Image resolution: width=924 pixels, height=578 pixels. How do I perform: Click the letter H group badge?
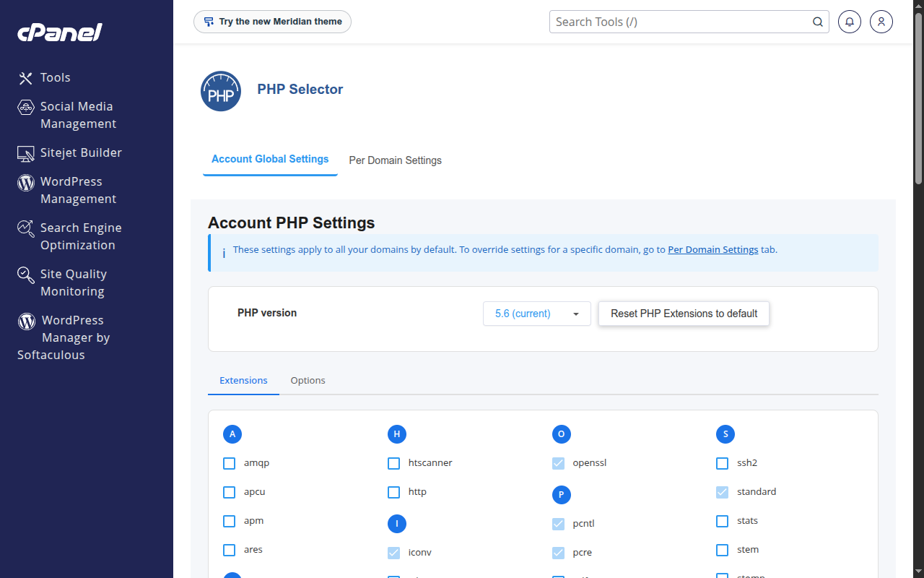(397, 434)
